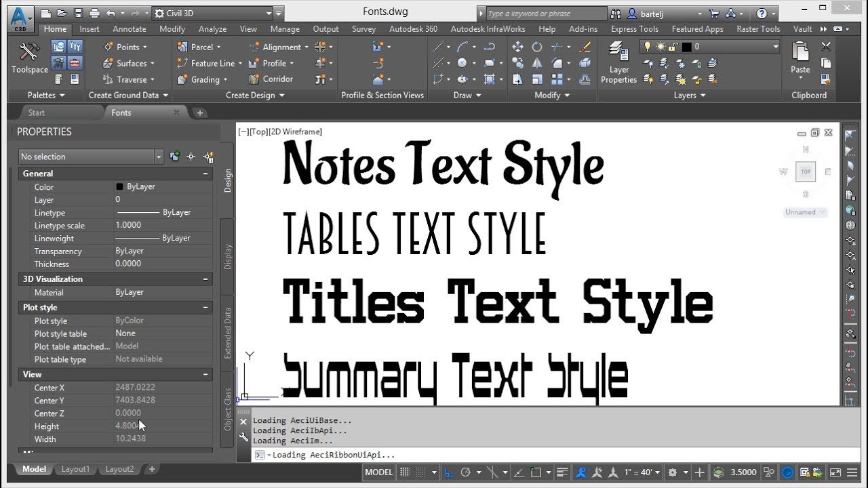
Task: Click the search binoculars icon
Action: tap(616, 13)
